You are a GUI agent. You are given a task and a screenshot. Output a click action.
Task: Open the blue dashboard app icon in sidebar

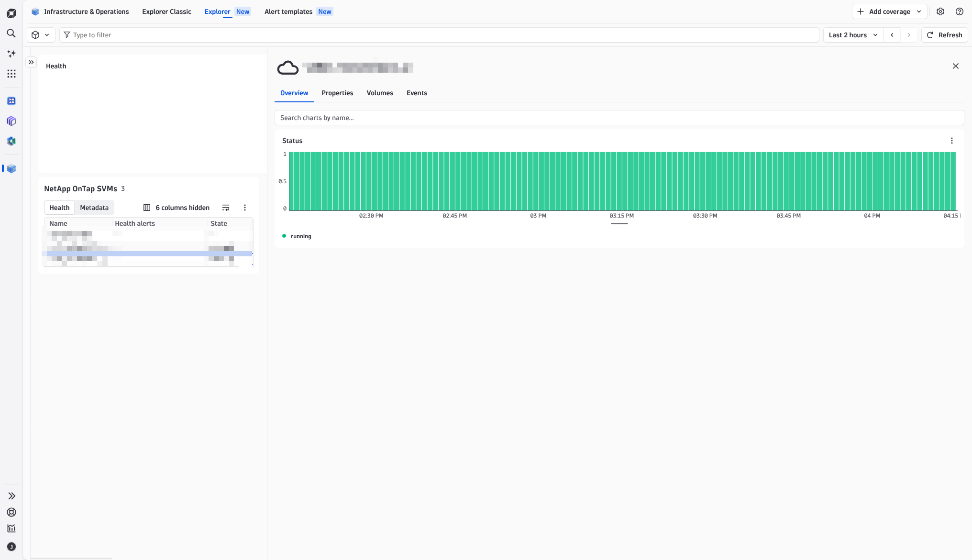click(11, 101)
